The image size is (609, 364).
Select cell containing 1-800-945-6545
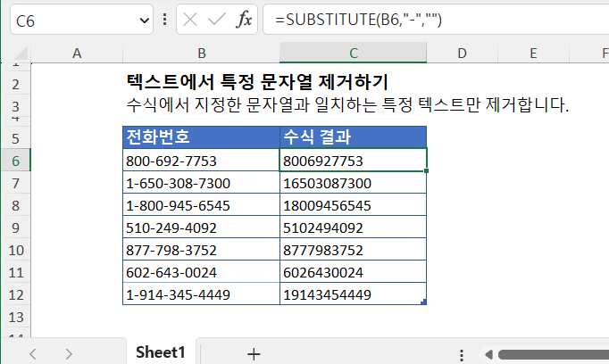point(201,205)
